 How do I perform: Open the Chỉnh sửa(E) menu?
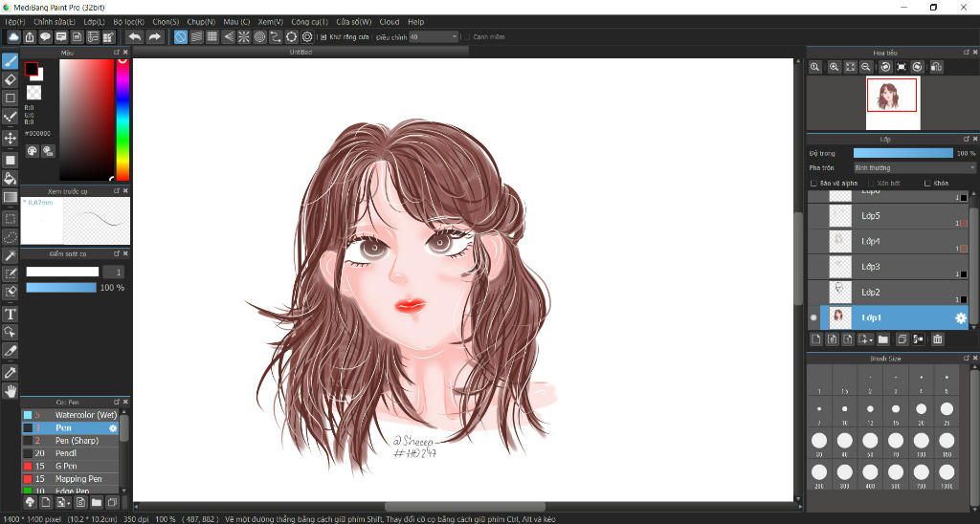(55, 22)
